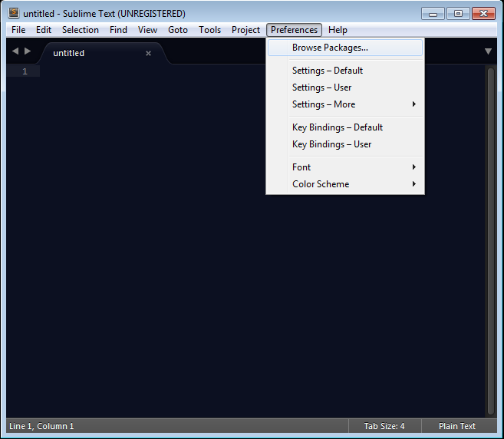This screenshot has width=504, height=439.
Task: Open the Goto menu
Action: tap(178, 30)
